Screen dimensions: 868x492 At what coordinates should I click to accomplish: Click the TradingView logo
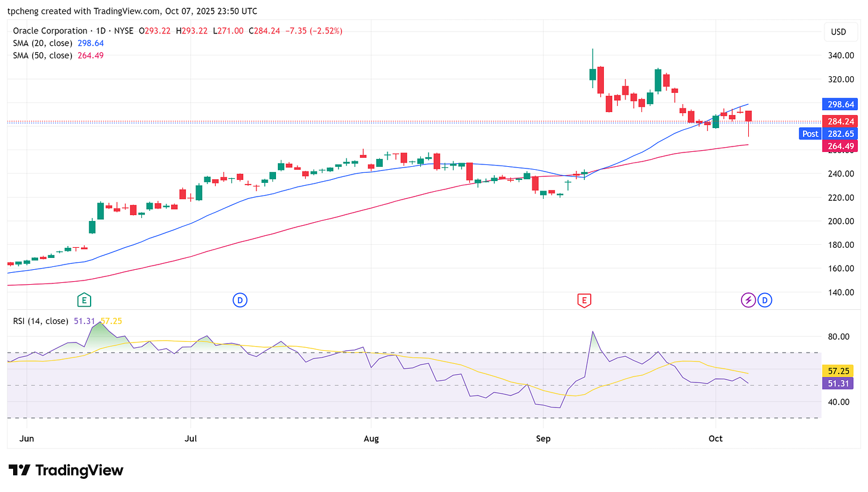pyautogui.click(x=66, y=470)
